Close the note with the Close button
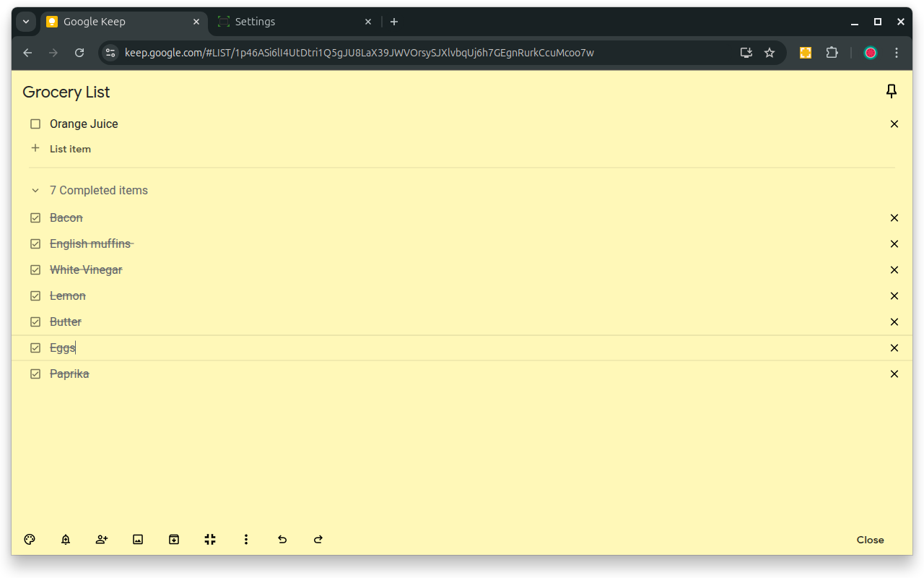Image resolution: width=924 pixels, height=578 pixels. [x=870, y=539]
